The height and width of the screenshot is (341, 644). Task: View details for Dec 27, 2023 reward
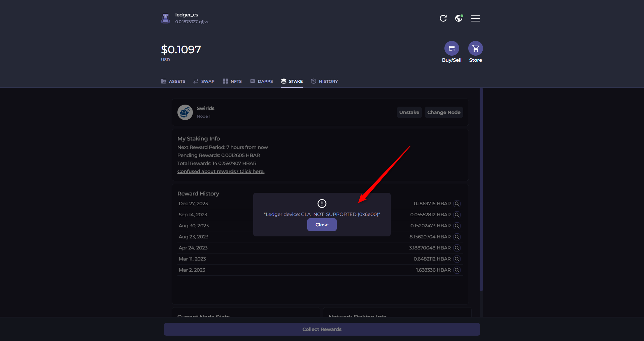point(457,204)
